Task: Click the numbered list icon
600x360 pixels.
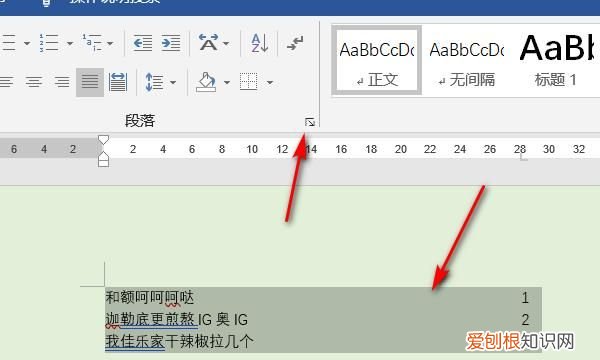Action: [x=49, y=43]
